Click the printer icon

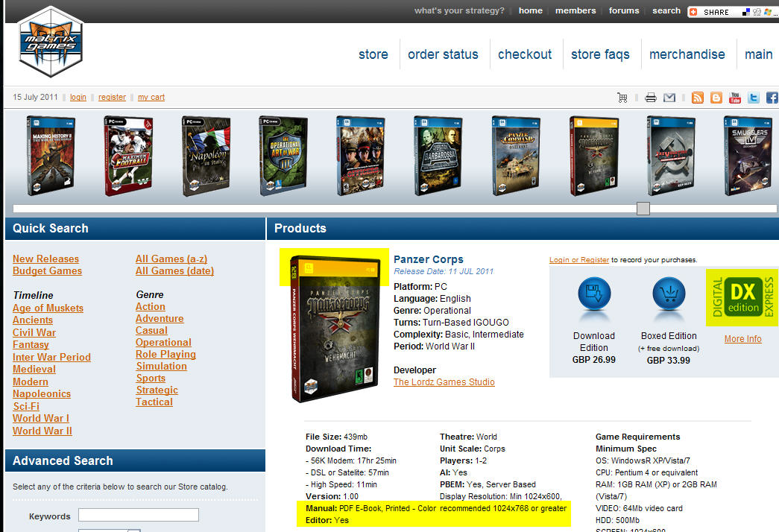(650, 98)
